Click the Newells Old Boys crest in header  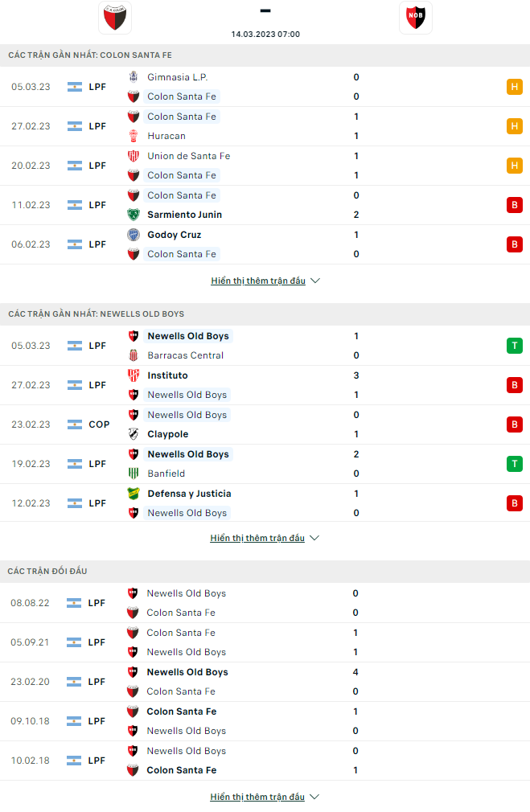415,18
